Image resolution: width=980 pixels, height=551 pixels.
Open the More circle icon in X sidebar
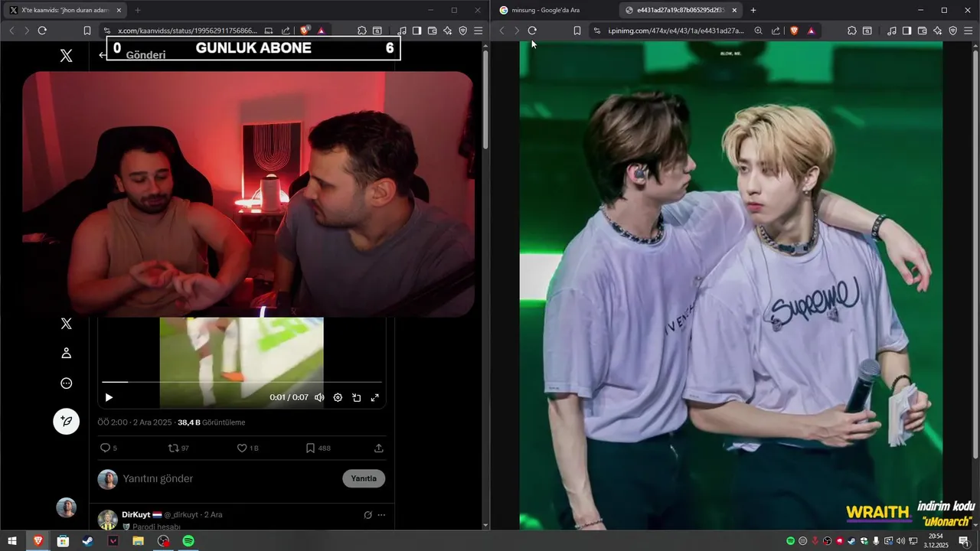coord(67,383)
